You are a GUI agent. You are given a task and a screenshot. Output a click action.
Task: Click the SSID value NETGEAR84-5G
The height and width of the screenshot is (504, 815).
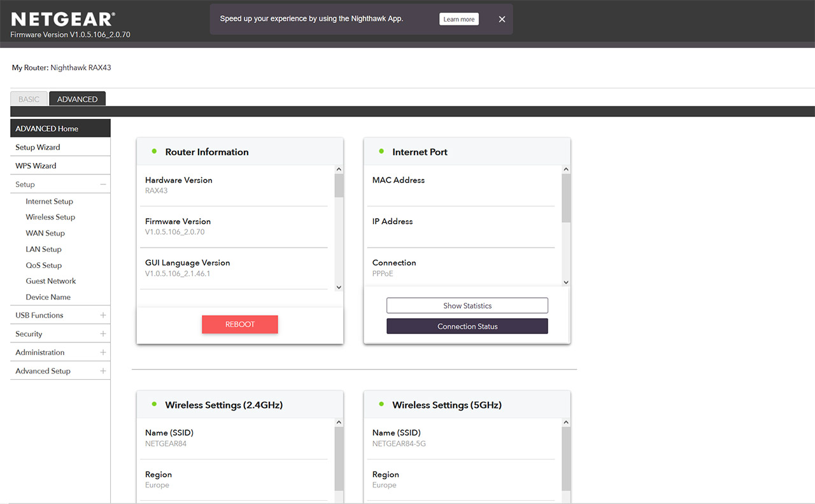pyautogui.click(x=399, y=444)
